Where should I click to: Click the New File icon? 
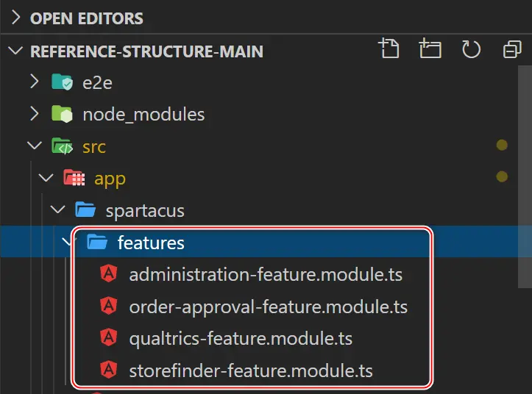(x=389, y=50)
